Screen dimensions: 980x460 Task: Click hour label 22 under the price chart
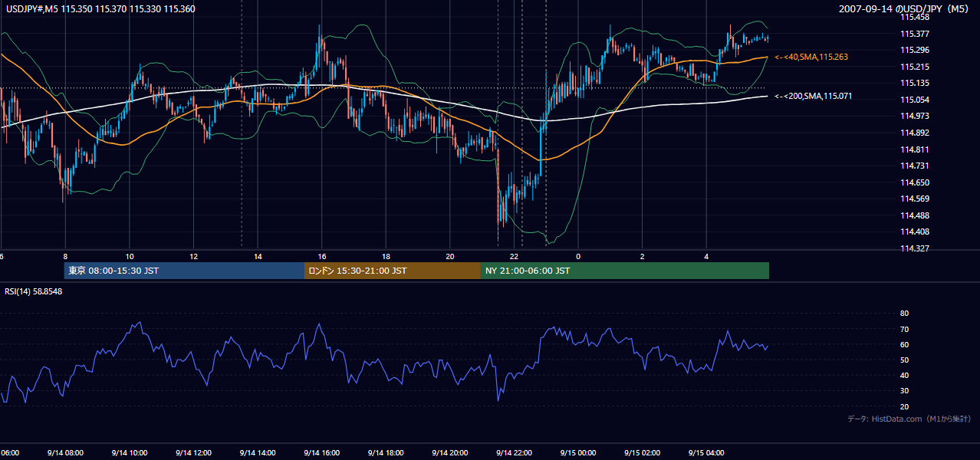coord(515,256)
